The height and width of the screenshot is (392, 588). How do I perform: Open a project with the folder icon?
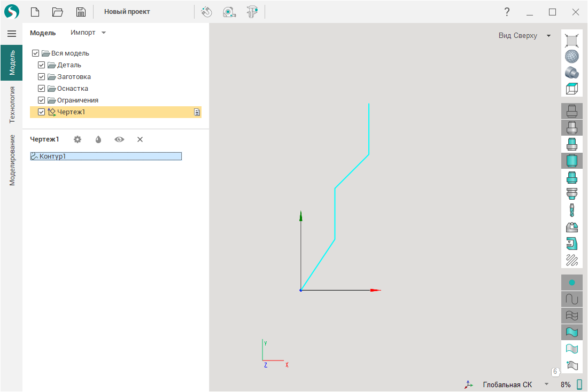[58, 12]
